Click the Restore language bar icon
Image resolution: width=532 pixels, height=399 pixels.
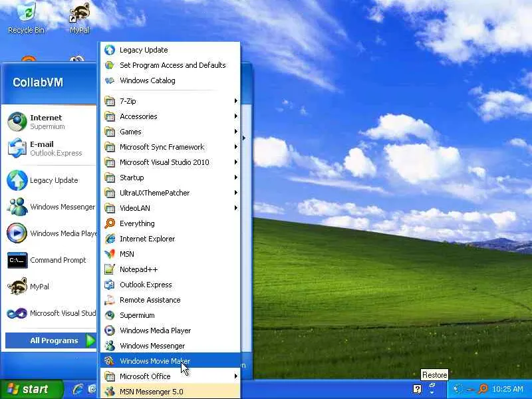click(x=432, y=386)
